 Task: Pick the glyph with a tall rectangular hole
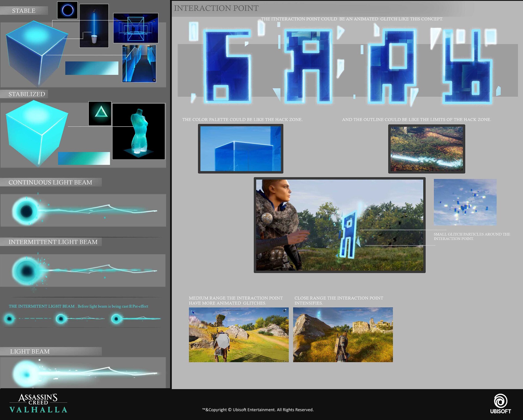392,66
